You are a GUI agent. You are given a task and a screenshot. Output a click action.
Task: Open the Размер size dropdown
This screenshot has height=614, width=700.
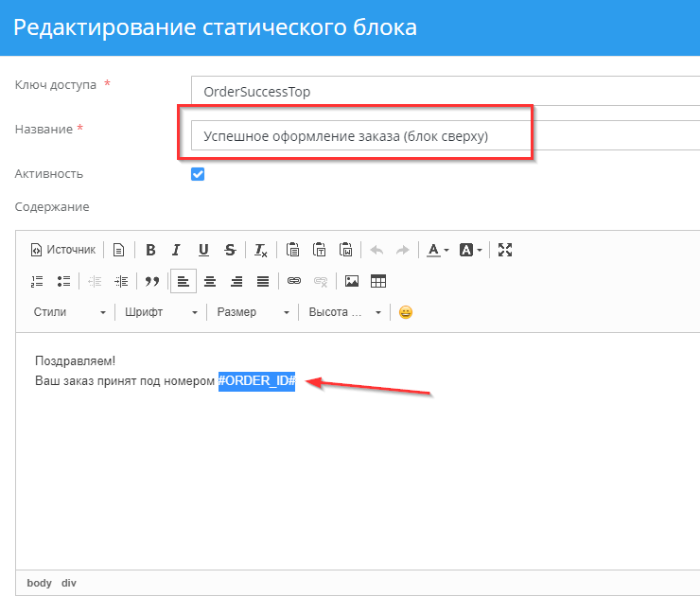(253, 312)
